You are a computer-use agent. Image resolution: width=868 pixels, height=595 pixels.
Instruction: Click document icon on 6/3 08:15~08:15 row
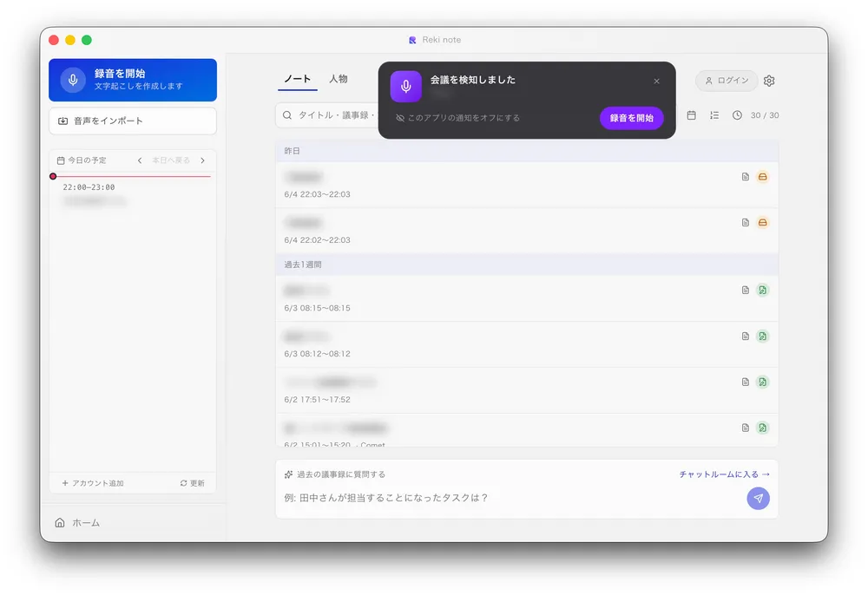point(746,291)
